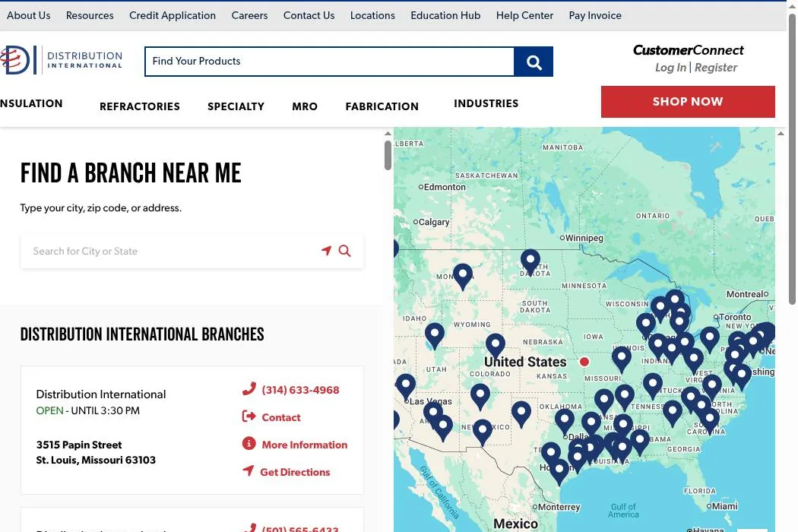The image size is (798, 532).
Task: Click the red branch search magnifier icon
Action: 344,251
